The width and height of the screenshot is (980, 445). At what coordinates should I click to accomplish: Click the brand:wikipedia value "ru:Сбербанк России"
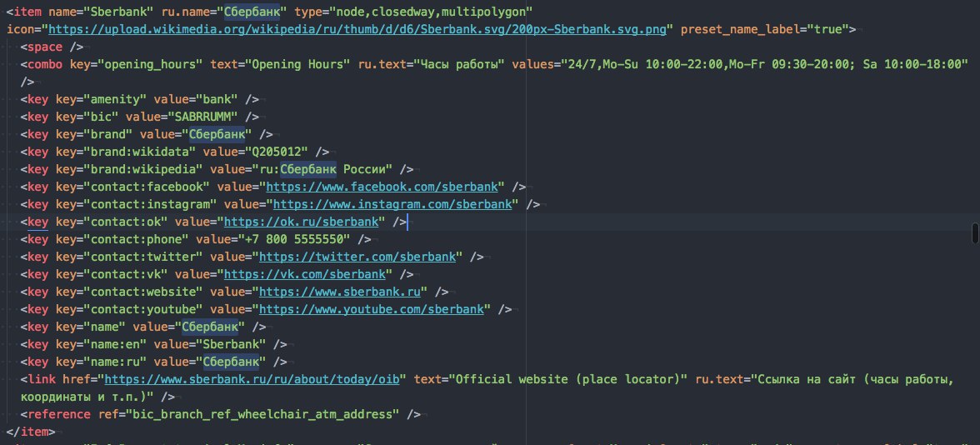[322, 169]
